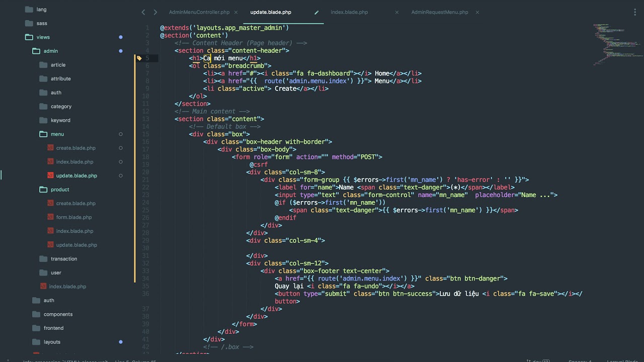
Task: Click the auth folder icon above components
Action: pos(36,300)
